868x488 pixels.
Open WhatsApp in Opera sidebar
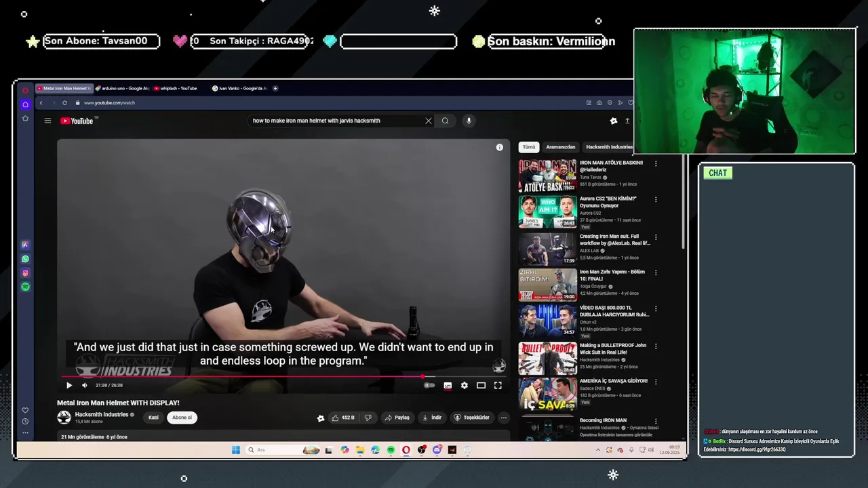(x=25, y=259)
